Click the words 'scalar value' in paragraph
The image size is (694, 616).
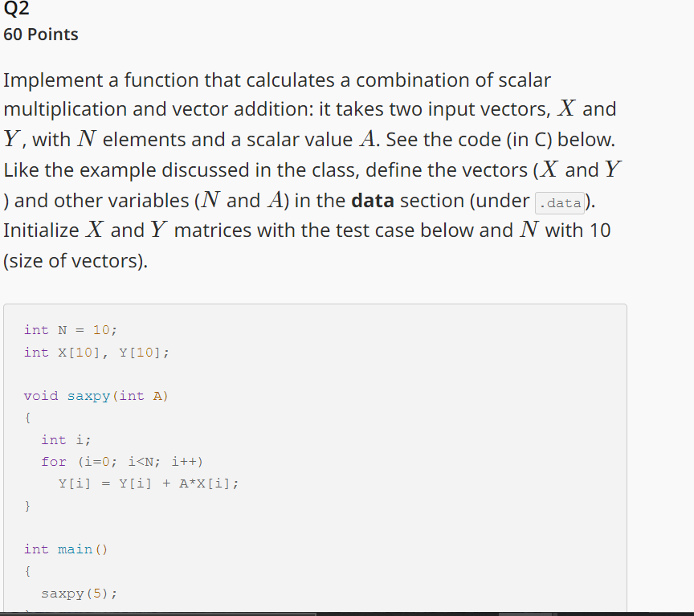tap(299, 140)
